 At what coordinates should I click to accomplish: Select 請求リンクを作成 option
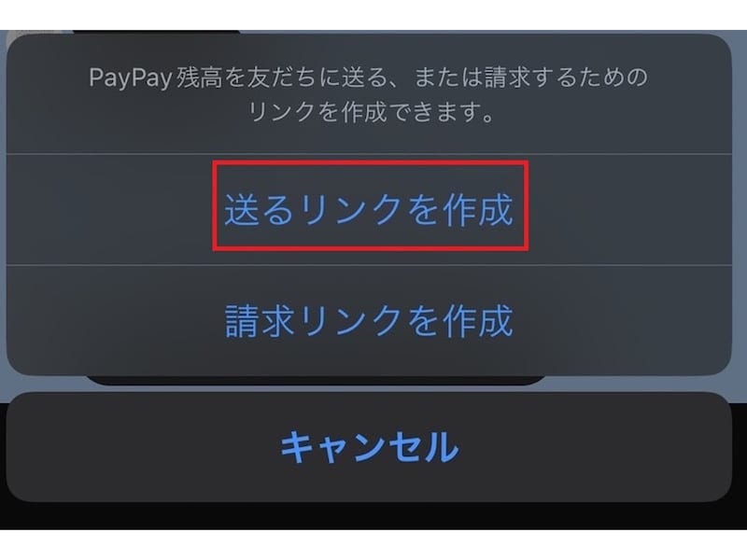pyautogui.click(x=369, y=321)
